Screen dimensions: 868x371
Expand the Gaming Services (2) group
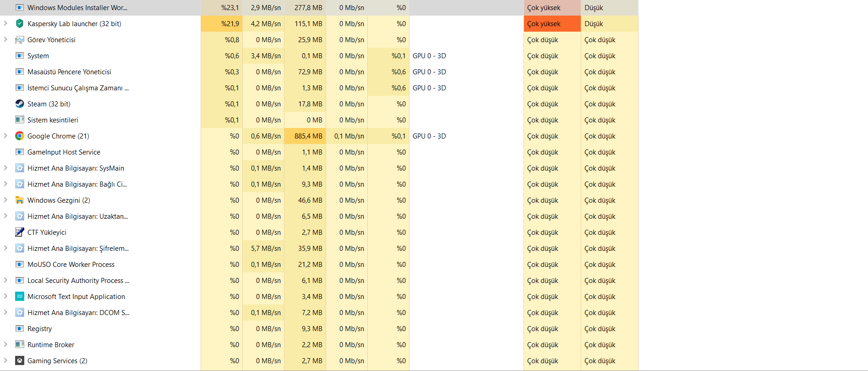[5, 360]
